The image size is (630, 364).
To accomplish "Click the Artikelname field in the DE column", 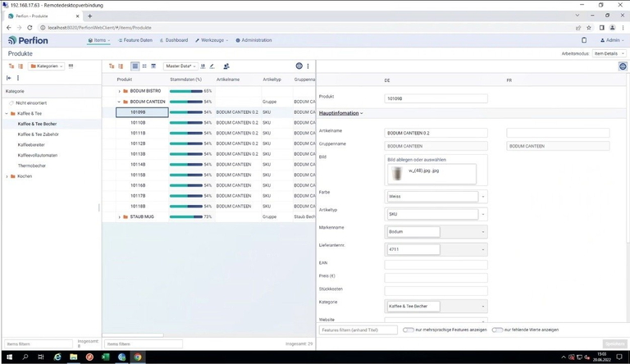I will tap(436, 133).
